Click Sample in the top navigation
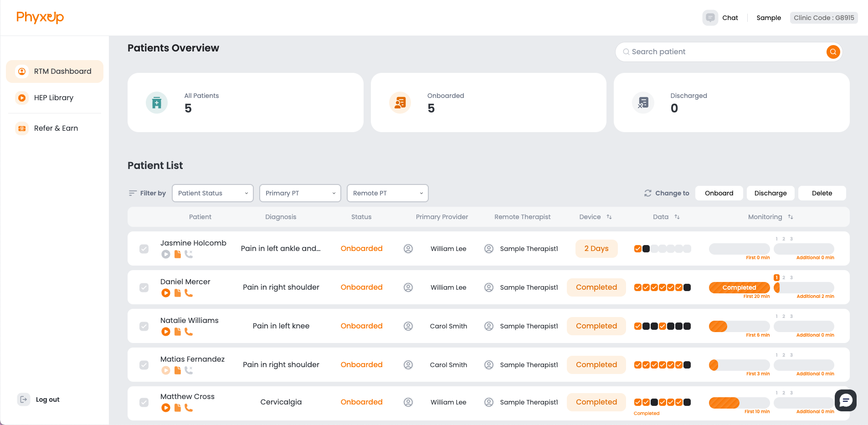Viewport: 868px width, 425px height. [768, 17]
